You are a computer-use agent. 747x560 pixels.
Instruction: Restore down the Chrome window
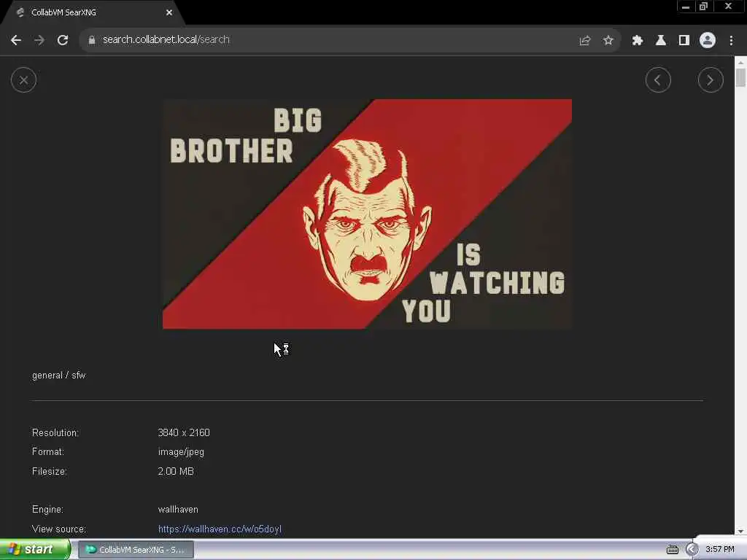coord(704,7)
